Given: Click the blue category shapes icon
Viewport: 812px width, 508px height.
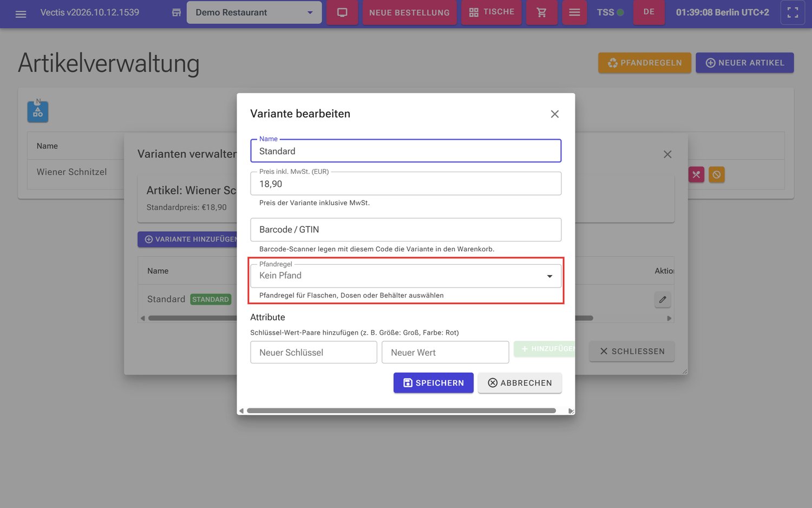Looking at the screenshot, I should click(38, 112).
